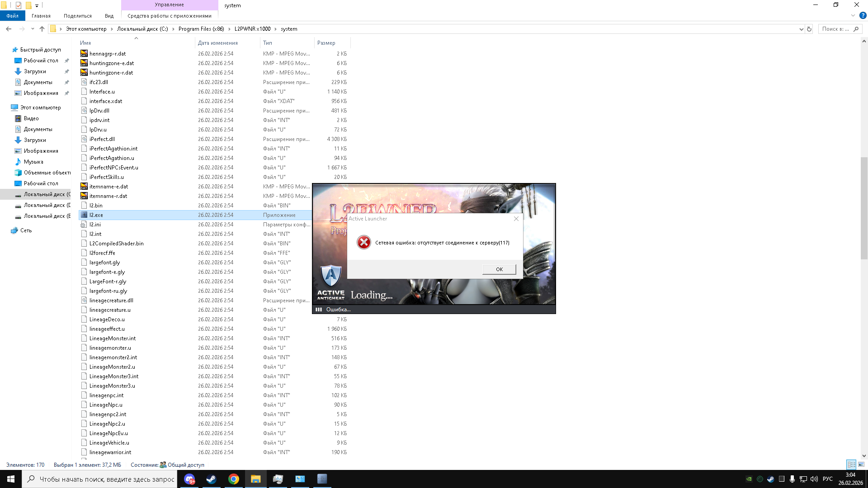Expand the ribbon chevron

(853, 15)
